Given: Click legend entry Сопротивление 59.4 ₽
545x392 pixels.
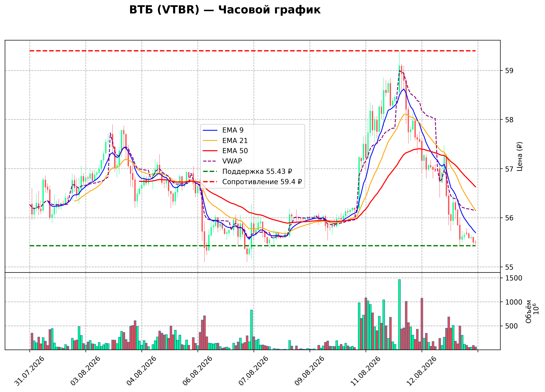Looking at the screenshot, I should coord(252,182).
